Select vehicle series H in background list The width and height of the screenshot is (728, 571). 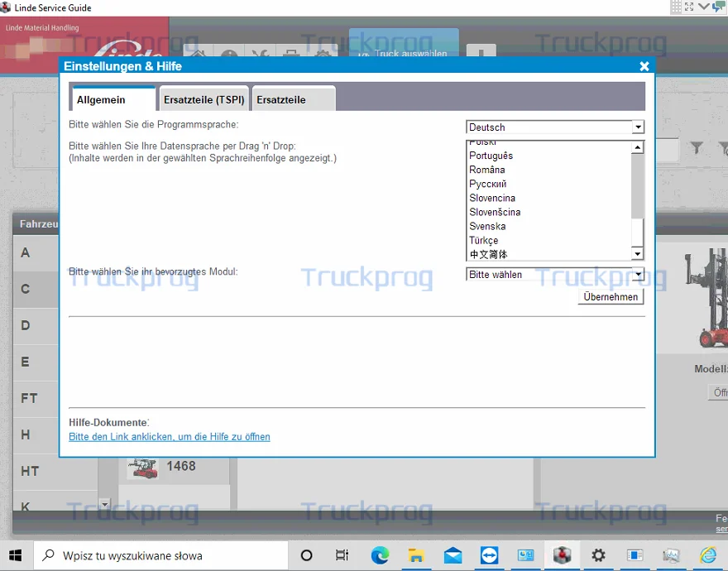pyautogui.click(x=36, y=435)
